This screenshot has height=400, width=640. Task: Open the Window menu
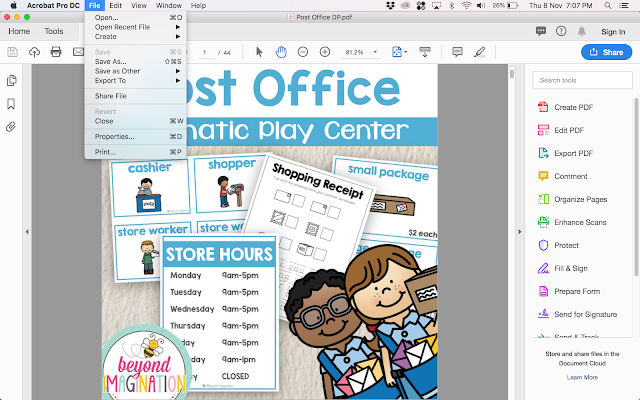[169, 5]
